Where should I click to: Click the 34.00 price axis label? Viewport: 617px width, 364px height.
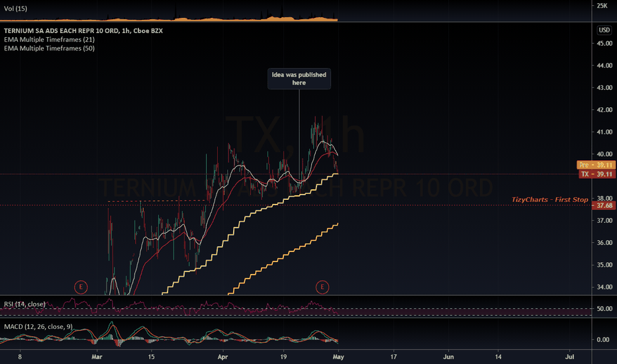[604, 287]
